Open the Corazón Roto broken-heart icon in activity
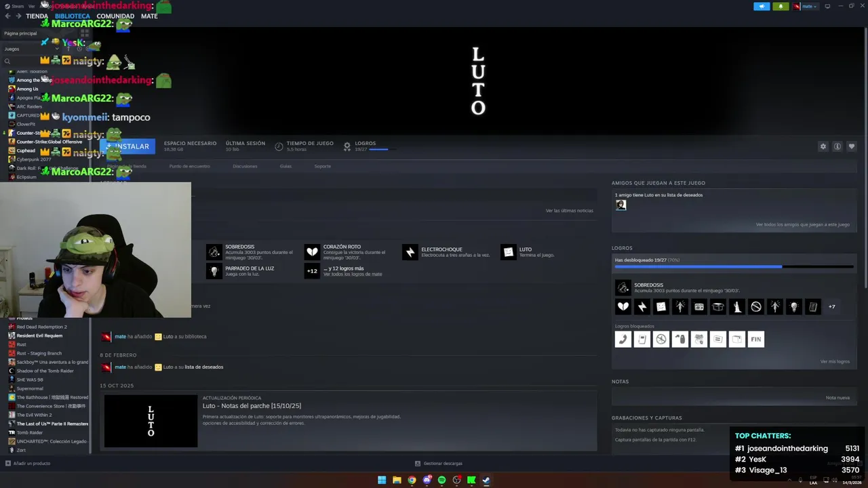 tap(312, 252)
